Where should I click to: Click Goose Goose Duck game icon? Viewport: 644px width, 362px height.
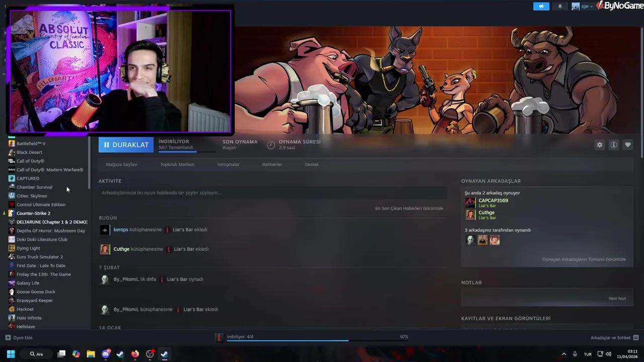(12, 292)
